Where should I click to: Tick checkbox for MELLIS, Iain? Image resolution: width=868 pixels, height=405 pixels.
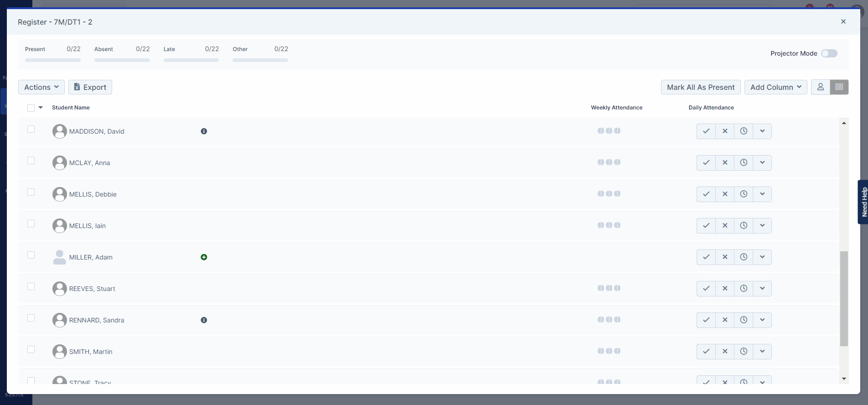click(31, 223)
